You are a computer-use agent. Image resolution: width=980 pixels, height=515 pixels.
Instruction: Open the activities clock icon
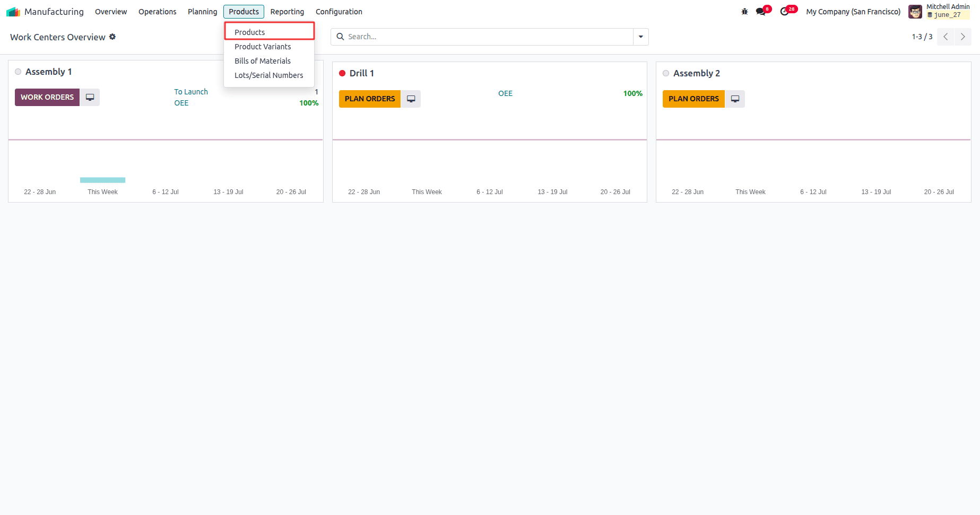click(x=785, y=12)
